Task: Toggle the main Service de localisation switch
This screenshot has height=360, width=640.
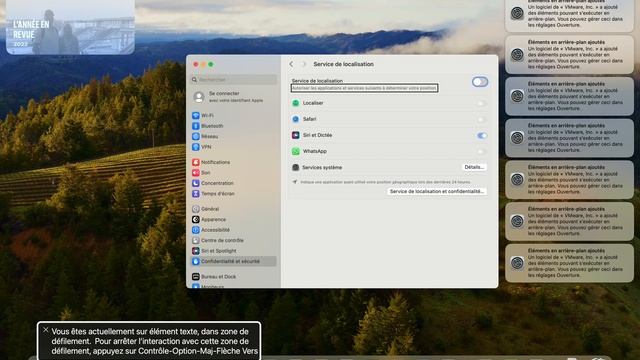Action: (x=480, y=82)
